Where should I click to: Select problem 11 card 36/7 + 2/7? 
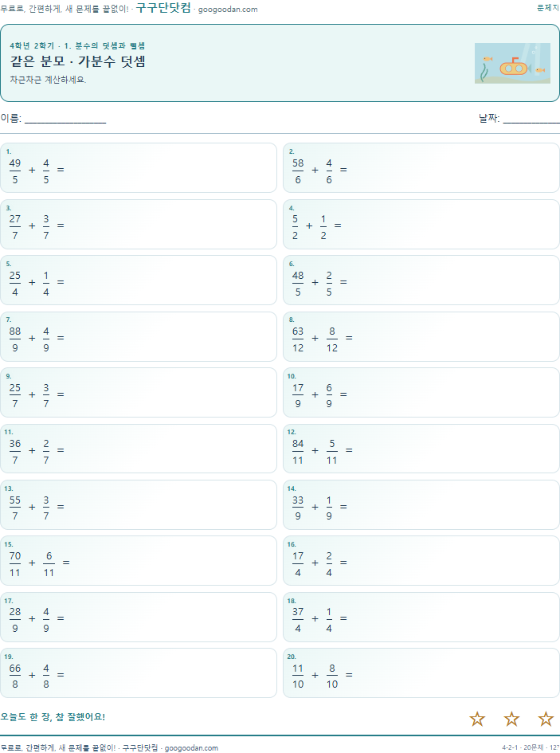[x=139, y=449]
